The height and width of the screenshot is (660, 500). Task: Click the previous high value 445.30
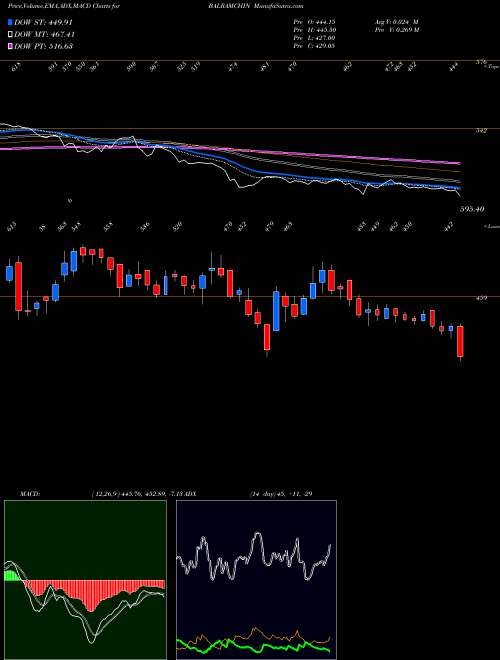click(326, 30)
